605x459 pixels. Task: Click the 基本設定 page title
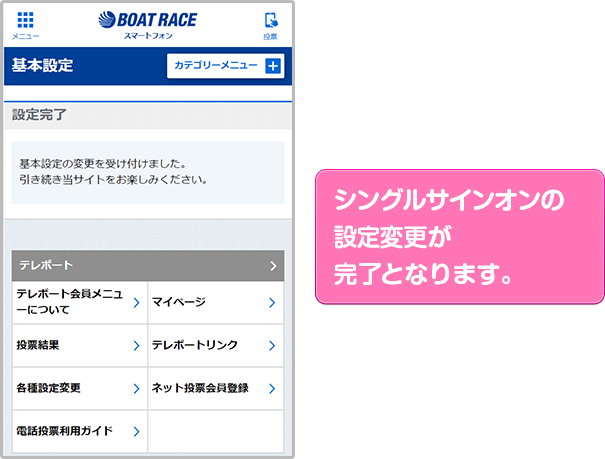click(42, 66)
